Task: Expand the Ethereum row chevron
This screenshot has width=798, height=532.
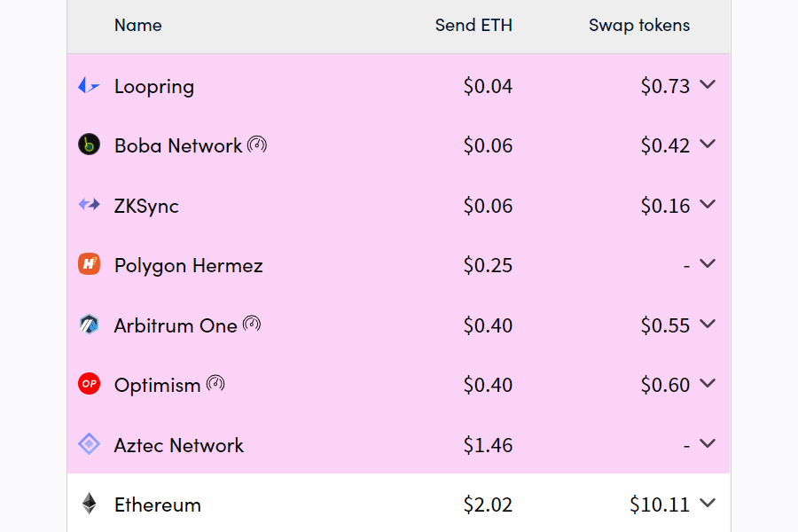Action: click(708, 503)
